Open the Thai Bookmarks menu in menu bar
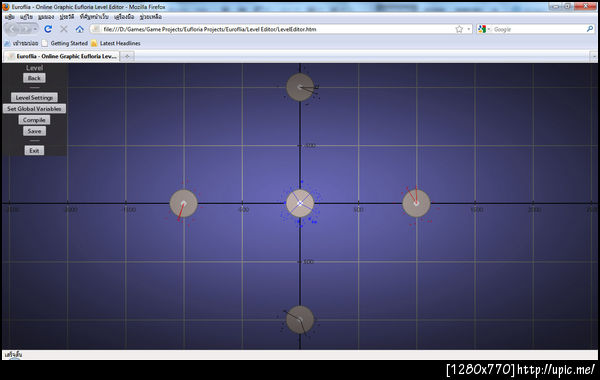 coord(94,17)
